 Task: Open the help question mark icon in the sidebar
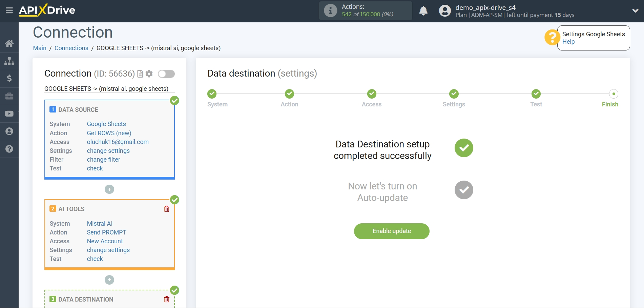(x=9, y=149)
